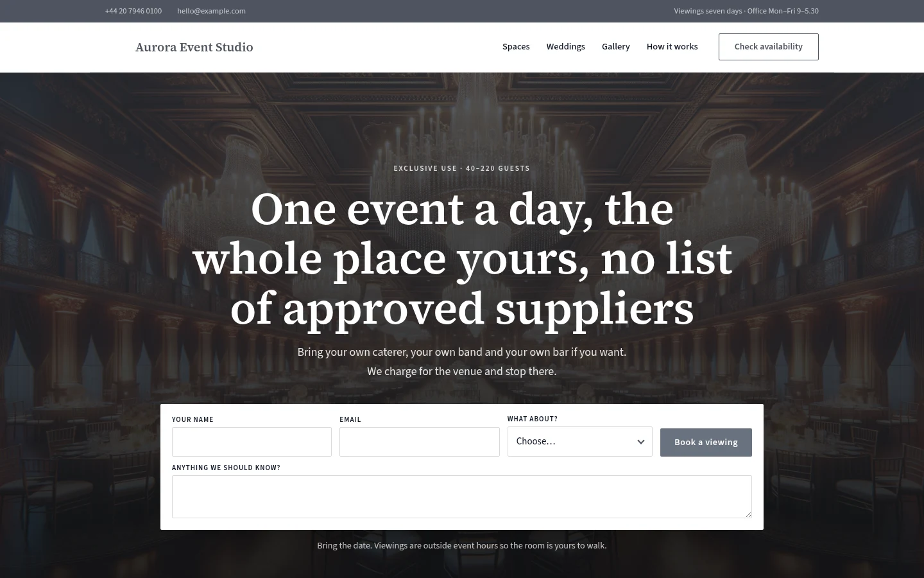This screenshot has width=924, height=578.
Task: Click the hero headline One event a day
Action: tap(462, 259)
